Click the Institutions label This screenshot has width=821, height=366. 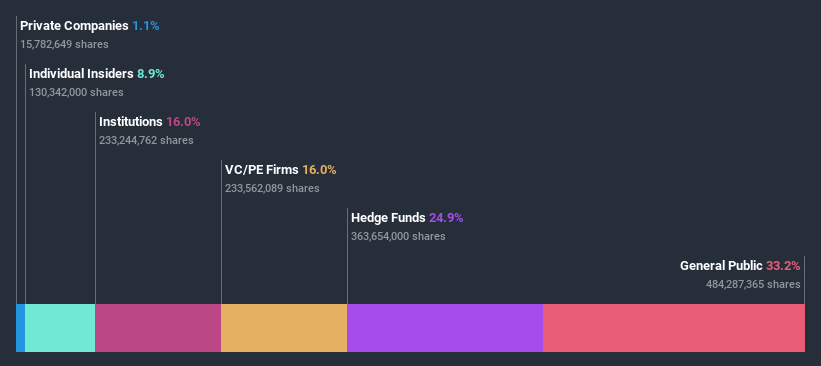click(131, 122)
